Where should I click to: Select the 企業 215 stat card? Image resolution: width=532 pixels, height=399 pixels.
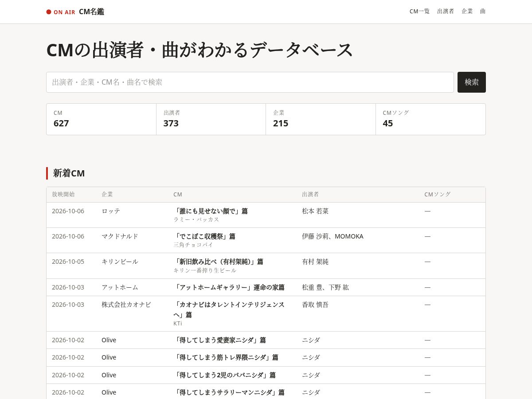(321, 119)
